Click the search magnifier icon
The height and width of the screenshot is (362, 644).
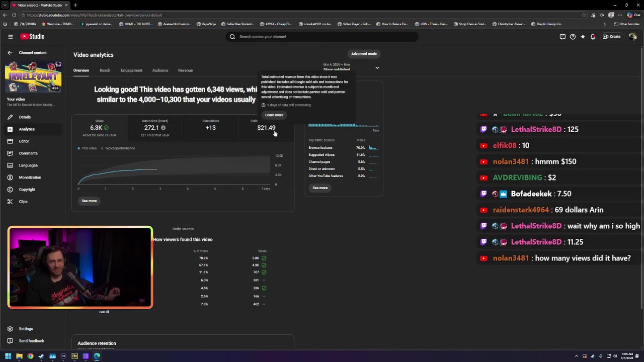pos(232,37)
